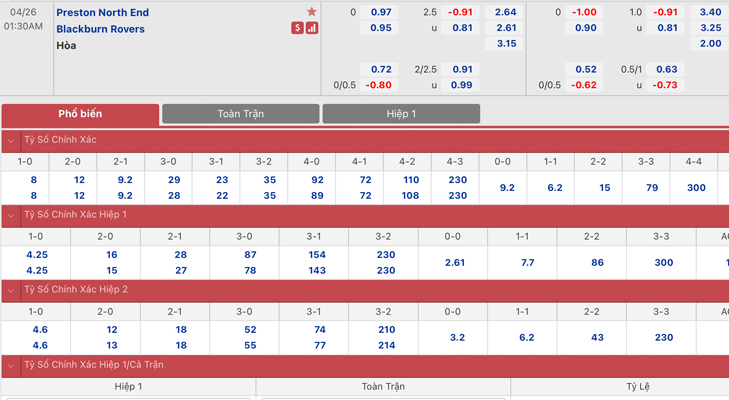Image resolution: width=729 pixels, height=400 pixels.
Task: Switch to the Hiệp 1 tab
Action: [401, 114]
